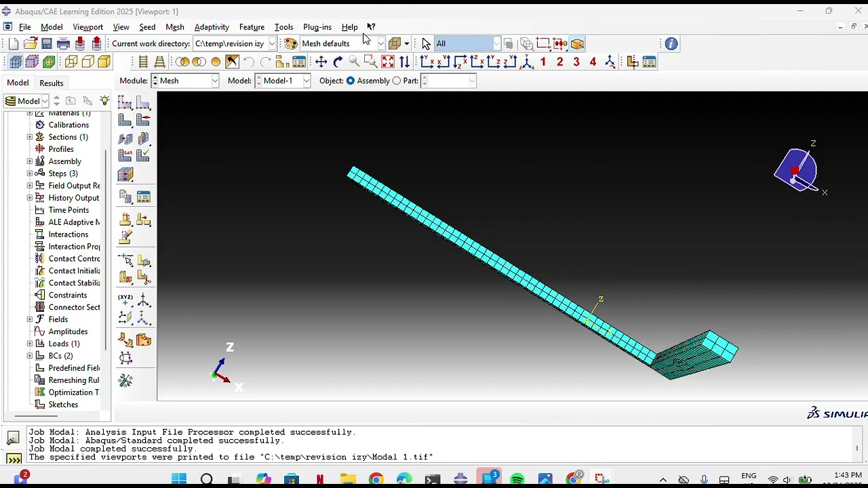Click the Seed Part Instance tool
Image resolution: width=868 pixels, height=488 pixels.
coord(125,102)
